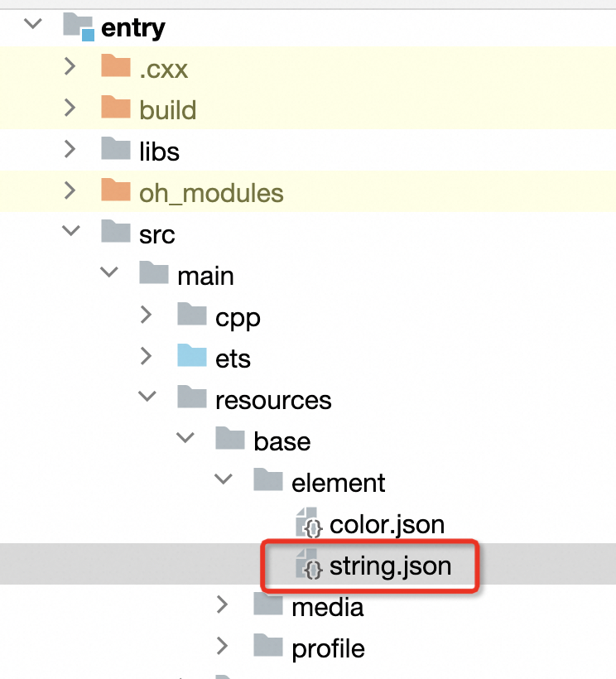
Task: Click the orange .cxx folder icon
Action: [116, 66]
